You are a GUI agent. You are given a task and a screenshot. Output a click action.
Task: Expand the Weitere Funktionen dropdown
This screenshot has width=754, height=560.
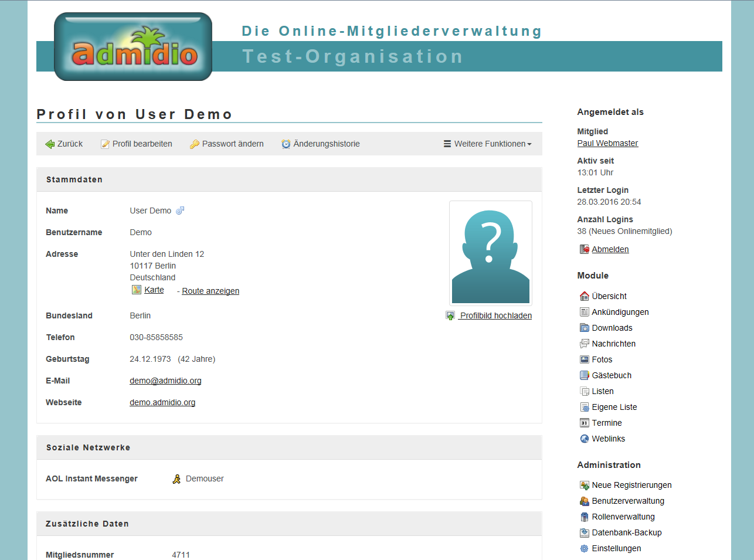tap(488, 144)
